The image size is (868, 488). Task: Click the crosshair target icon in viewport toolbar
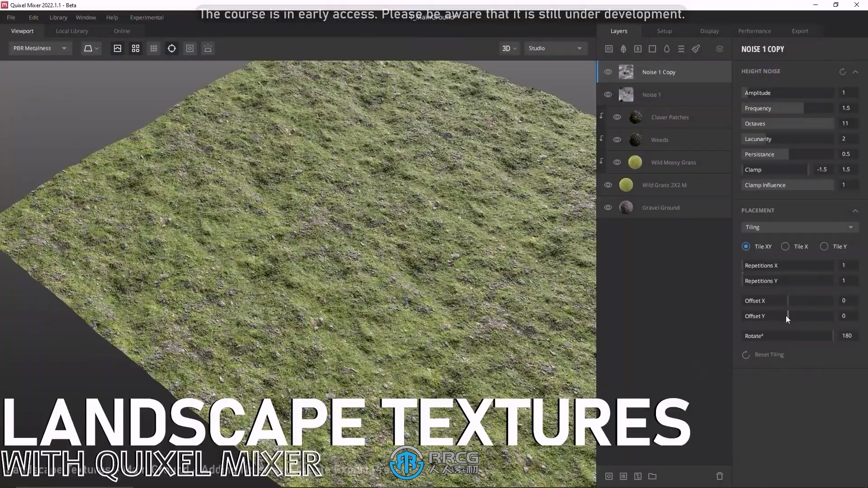172,48
